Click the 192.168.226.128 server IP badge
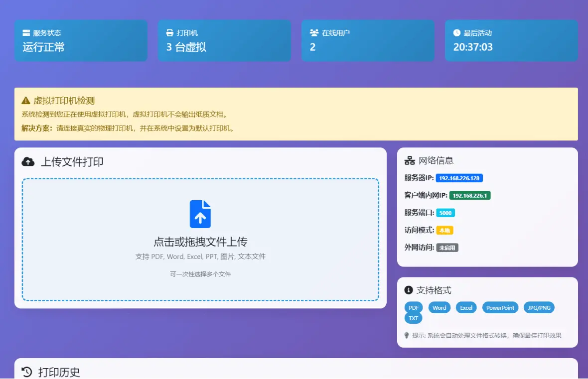Viewport: 588px width, 379px height. (x=459, y=178)
